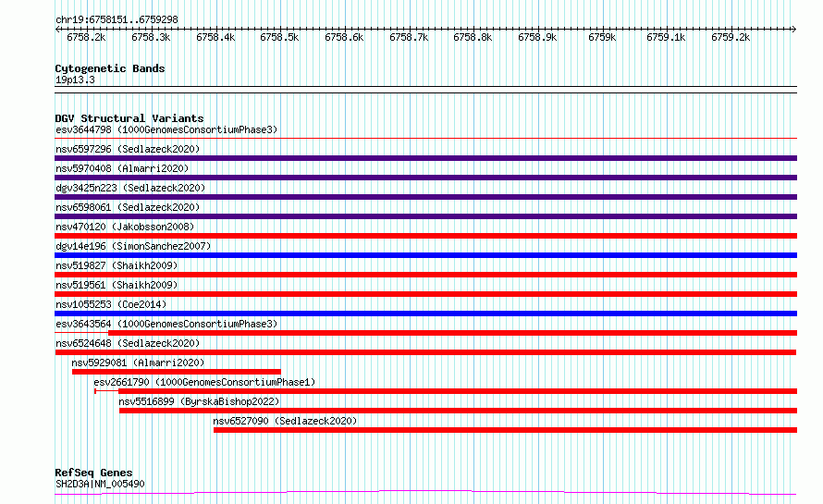Open variant nsv5929081 (Almarri2020) label

click(138, 363)
